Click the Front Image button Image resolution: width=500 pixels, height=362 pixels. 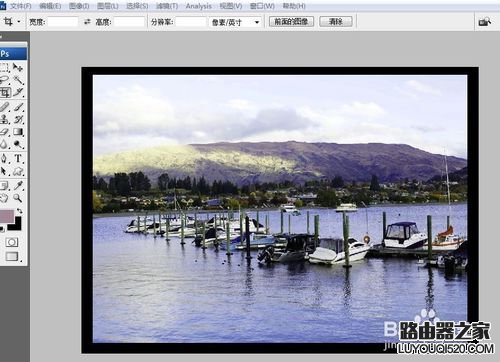291,22
